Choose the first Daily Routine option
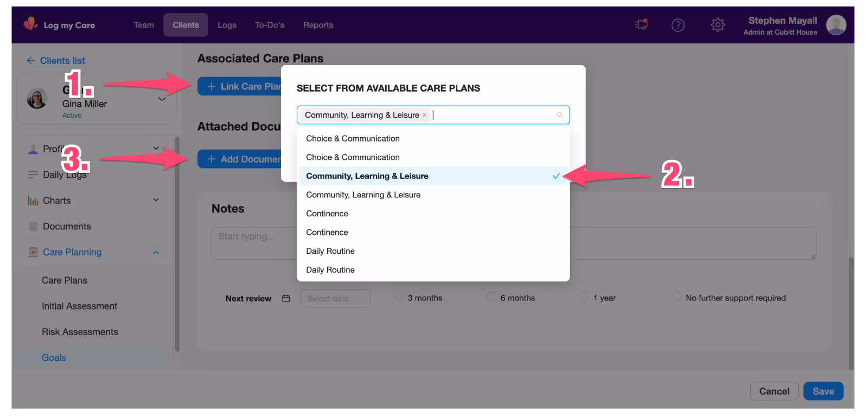The width and height of the screenshot is (868, 416). [433, 251]
